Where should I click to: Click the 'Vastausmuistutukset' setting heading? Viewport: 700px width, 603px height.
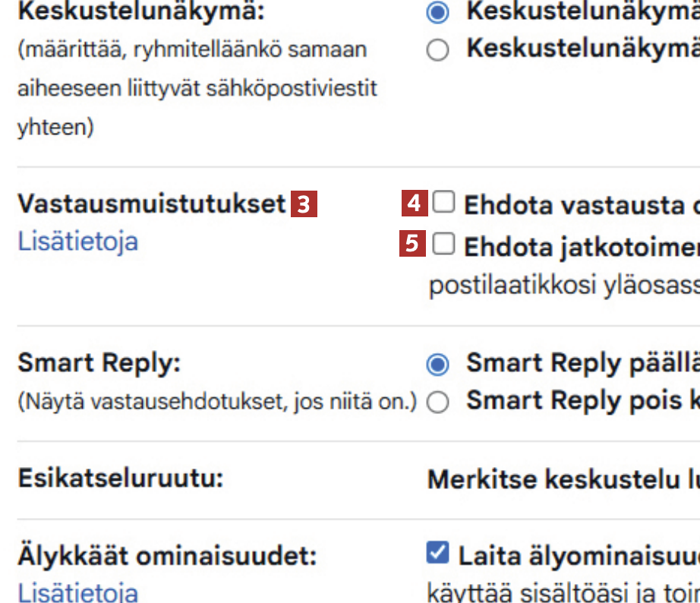point(152,204)
